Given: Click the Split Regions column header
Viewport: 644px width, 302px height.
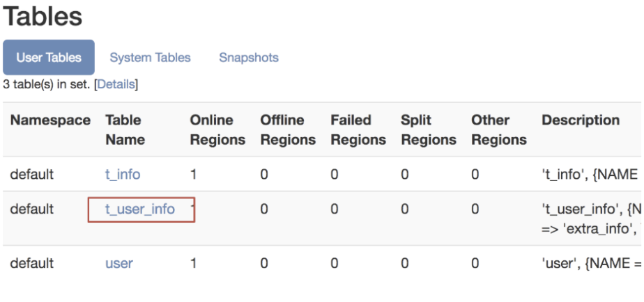Looking at the screenshot, I should click(429, 129).
